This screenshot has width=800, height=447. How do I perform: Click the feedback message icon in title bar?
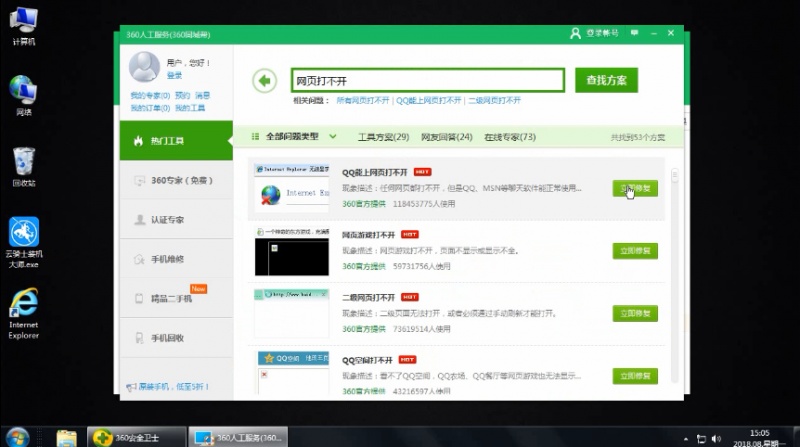[634, 33]
